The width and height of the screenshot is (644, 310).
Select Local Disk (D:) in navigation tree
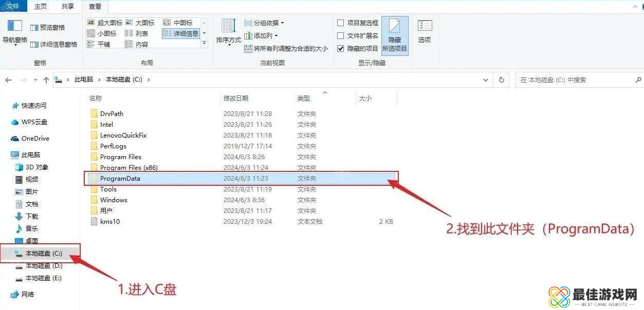click(x=44, y=266)
